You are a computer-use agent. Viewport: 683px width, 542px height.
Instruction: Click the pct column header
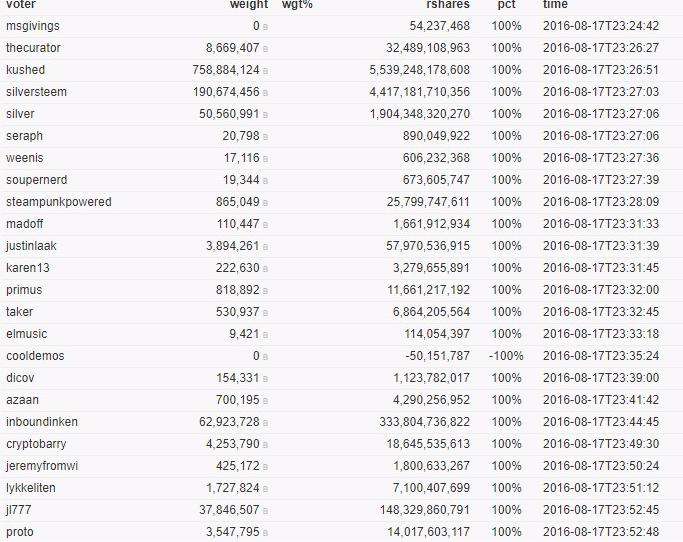tap(507, 5)
